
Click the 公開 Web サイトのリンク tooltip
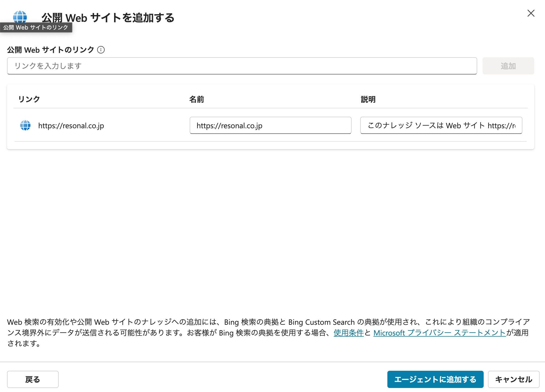36,27
